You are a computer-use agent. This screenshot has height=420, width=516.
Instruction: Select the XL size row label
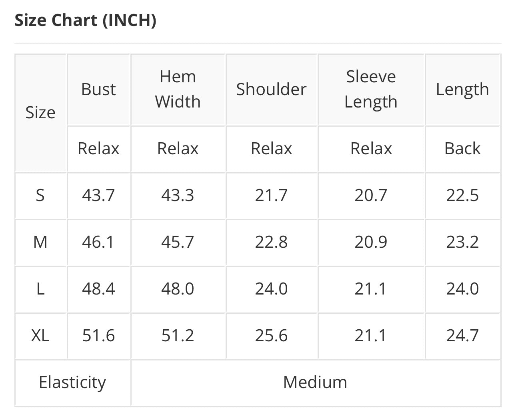pos(40,336)
